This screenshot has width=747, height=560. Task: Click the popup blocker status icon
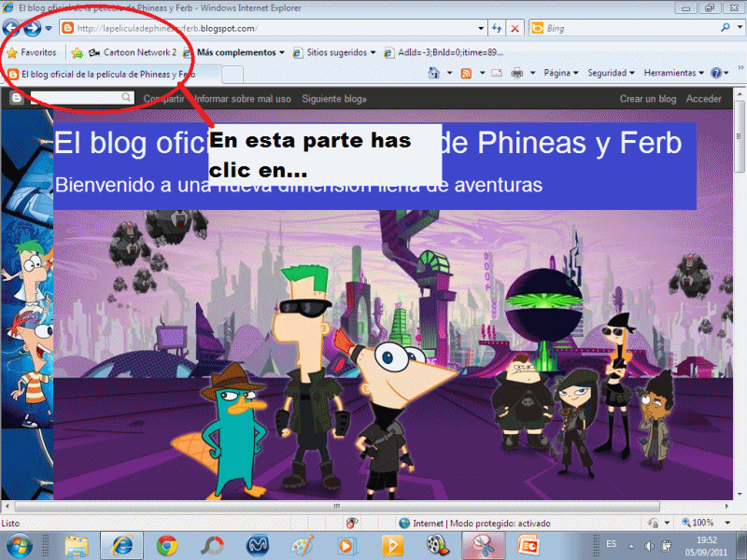click(x=352, y=524)
